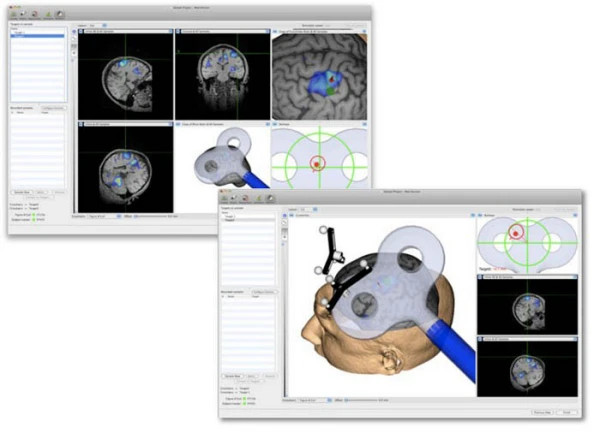Click the Finish button
This screenshot has height=439, width=600.
click(x=567, y=412)
